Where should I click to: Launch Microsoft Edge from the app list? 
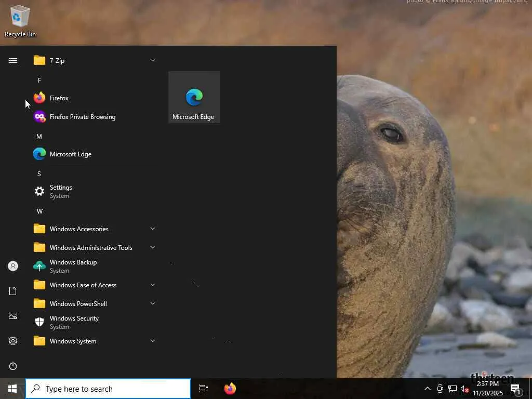[x=96, y=154]
